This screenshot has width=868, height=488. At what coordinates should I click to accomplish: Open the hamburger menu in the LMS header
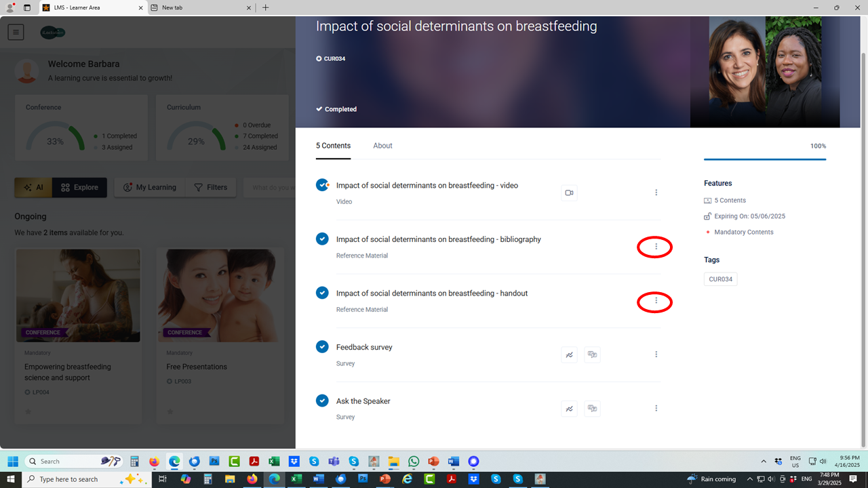[16, 32]
